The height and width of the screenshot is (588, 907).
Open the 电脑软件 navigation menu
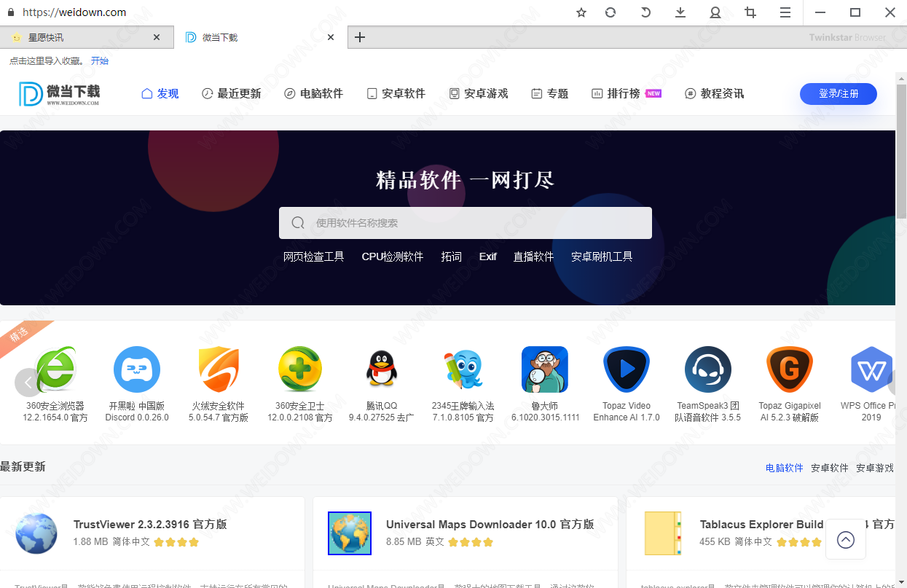(x=313, y=93)
